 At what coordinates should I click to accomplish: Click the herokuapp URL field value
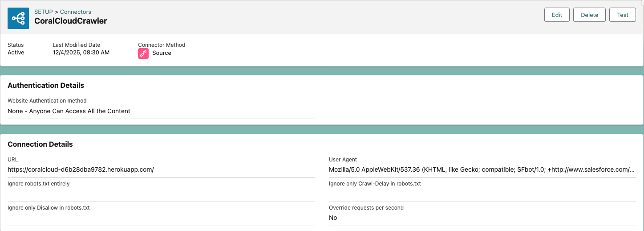[x=81, y=169]
